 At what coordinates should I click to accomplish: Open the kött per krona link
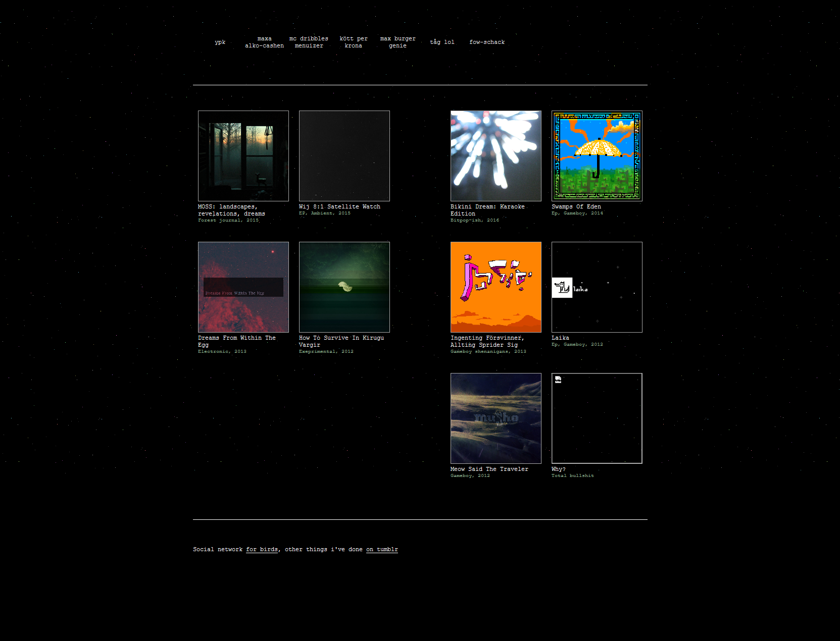pyautogui.click(x=354, y=42)
